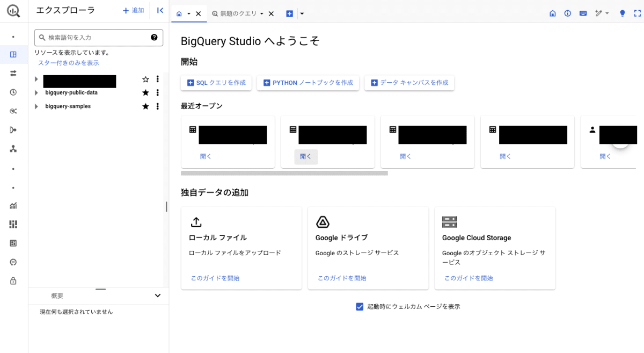Screen dimensions: 644x353
Task: Expand the bigquery-public-data tree node
Action: (x=36, y=92)
